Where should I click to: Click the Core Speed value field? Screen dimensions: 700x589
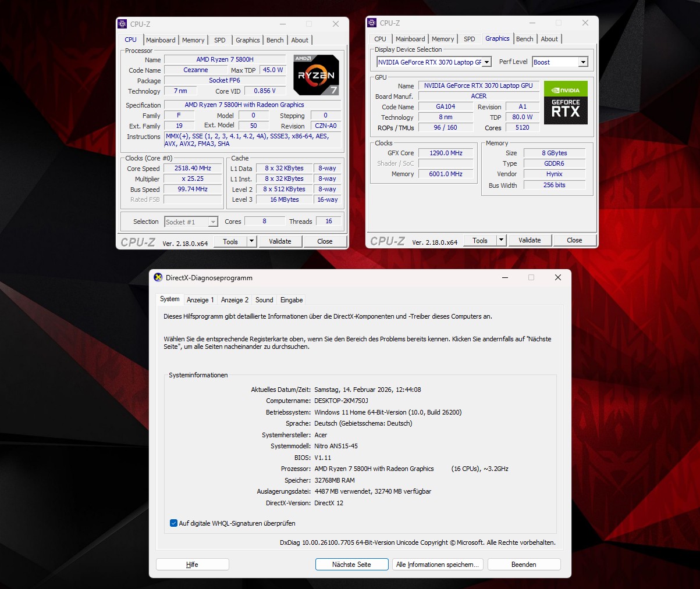(x=193, y=168)
